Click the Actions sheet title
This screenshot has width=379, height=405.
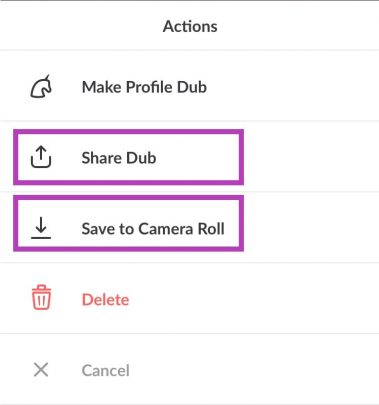[x=190, y=26]
